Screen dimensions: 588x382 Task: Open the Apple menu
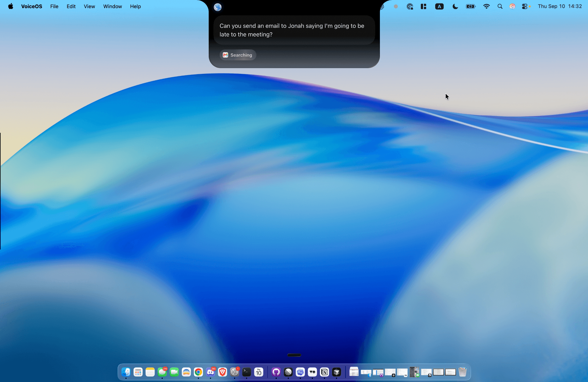(11, 6)
